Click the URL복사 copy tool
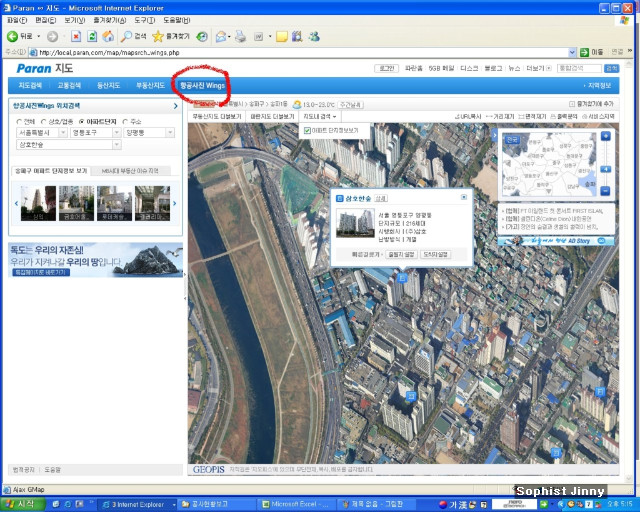The image size is (640, 512). click(468, 117)
